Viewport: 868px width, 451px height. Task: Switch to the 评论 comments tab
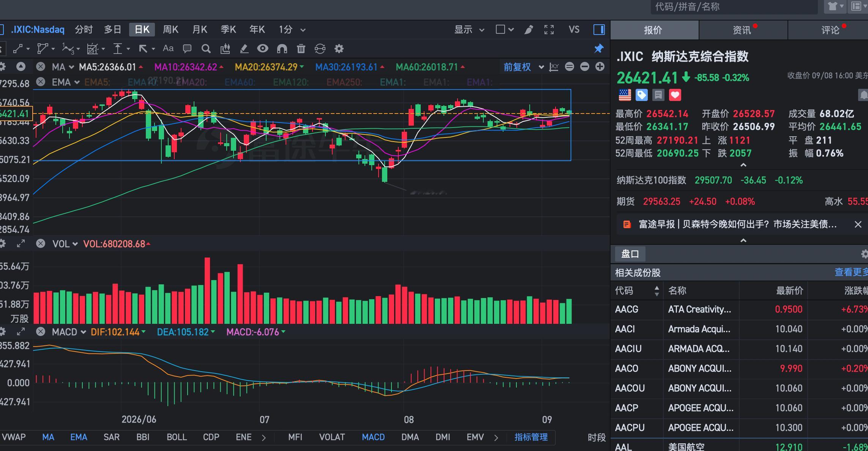[x=830, y=30]
